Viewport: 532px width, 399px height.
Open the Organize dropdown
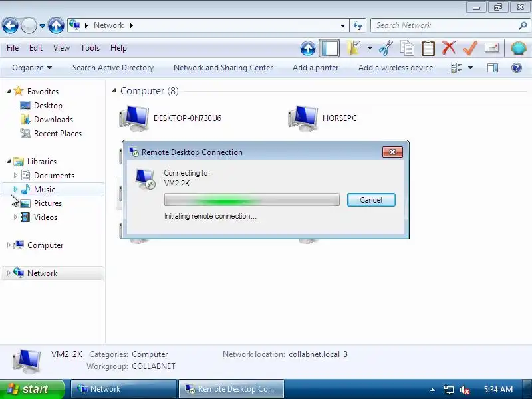pyautogui.click(x=32, y=68)
